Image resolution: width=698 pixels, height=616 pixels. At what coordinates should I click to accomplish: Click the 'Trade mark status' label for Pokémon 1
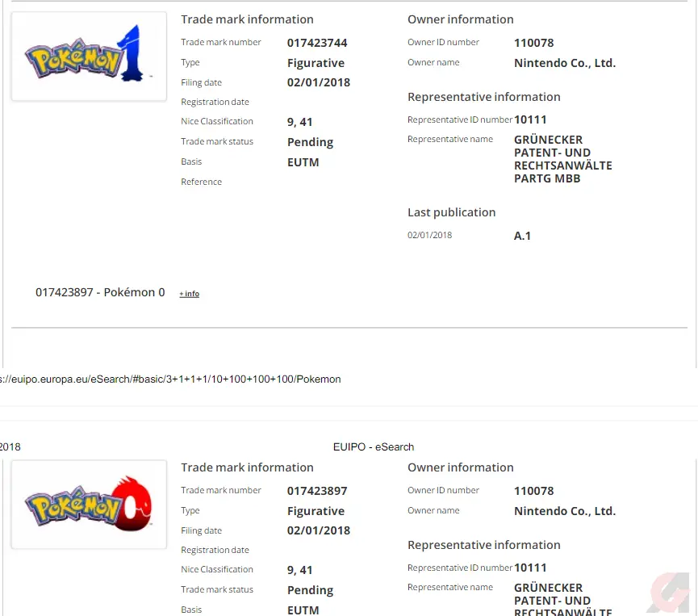coord(217,141)
